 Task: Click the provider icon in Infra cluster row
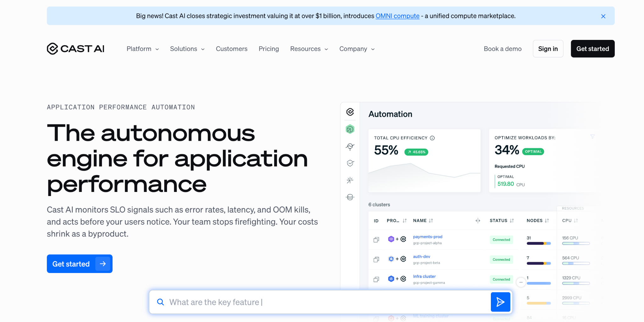391,279
